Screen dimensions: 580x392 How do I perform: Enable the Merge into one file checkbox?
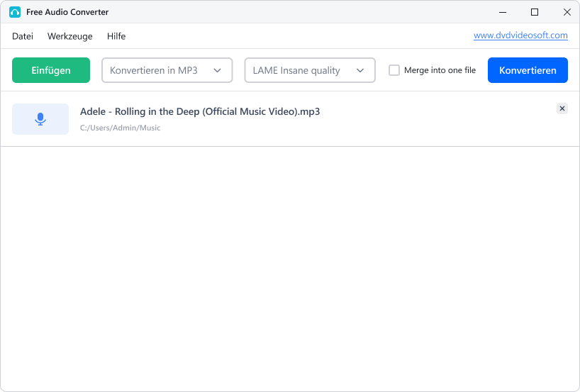coord(394,70)
